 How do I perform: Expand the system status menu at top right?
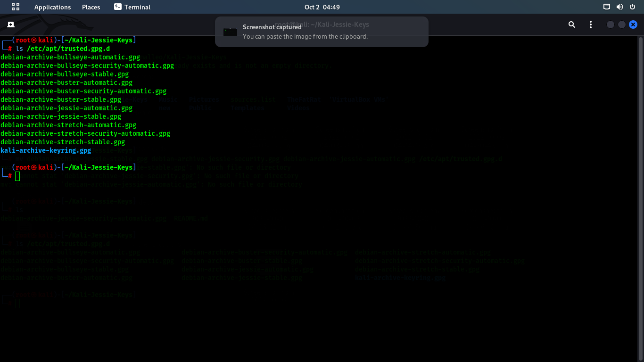click(x=619, y=7)
